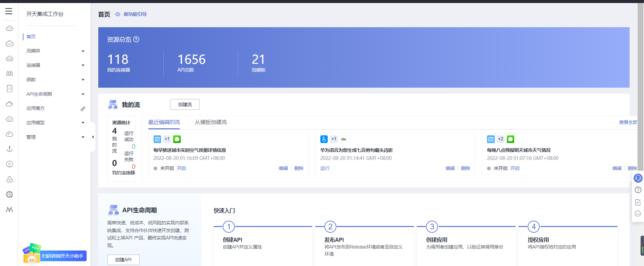Click the 我的流 section icon
This screenshot has width=644, height=266.
click(113, 104)
